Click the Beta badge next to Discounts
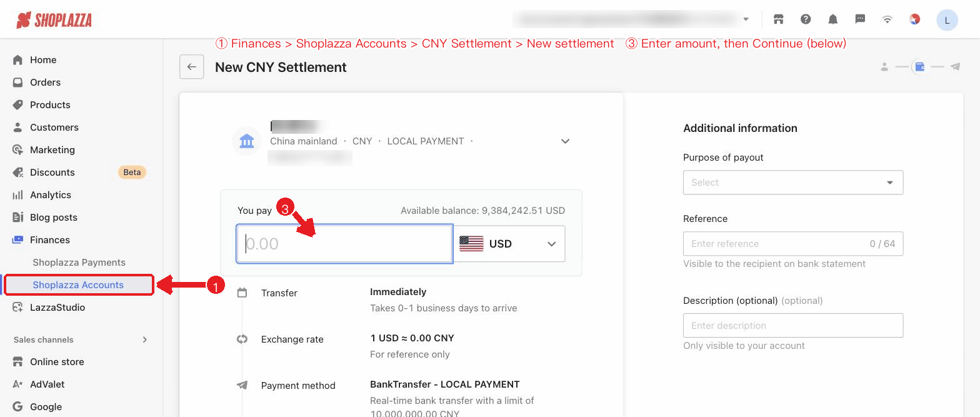 (x=132, y=173)
